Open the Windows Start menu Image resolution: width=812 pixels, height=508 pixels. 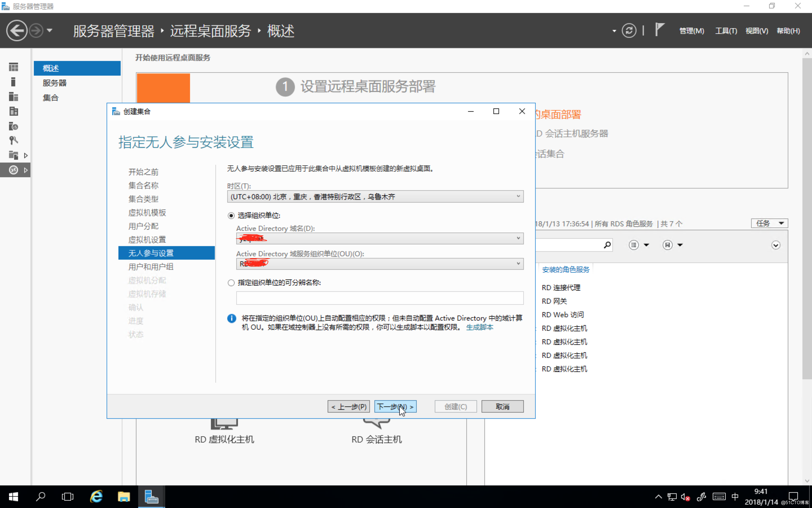click(14, 497)
